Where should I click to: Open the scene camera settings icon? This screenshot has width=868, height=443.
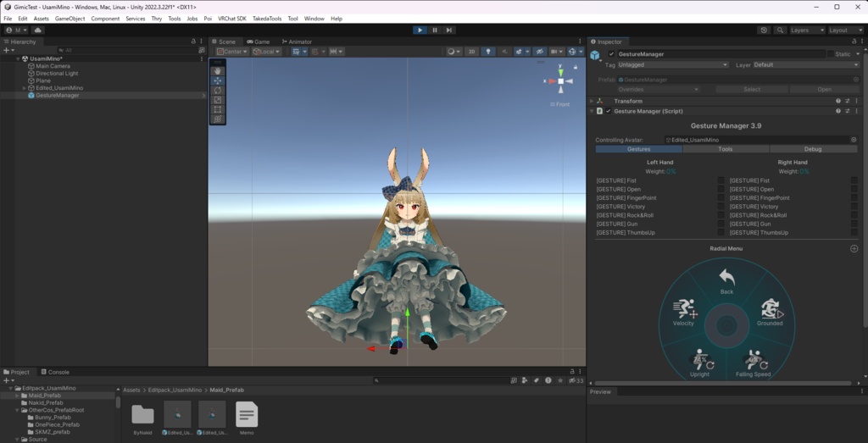555,52
